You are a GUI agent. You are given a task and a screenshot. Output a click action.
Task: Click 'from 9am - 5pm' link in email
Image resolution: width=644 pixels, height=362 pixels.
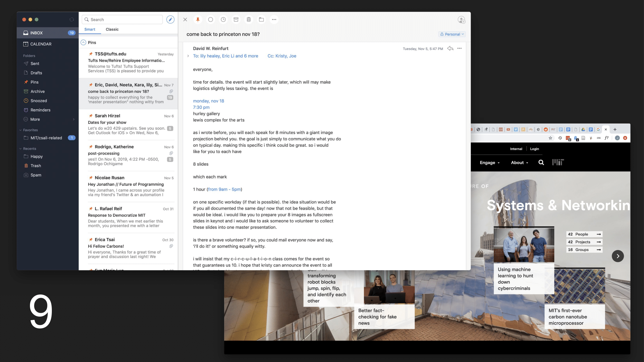coord(224,190)
